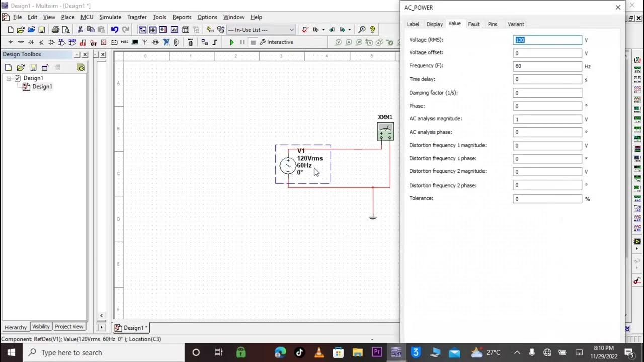The height and width of the screenshot is (362, 644).
Task: Switch to the Pins tab in AC_POWER dialog
Action: tap(493, 24)
